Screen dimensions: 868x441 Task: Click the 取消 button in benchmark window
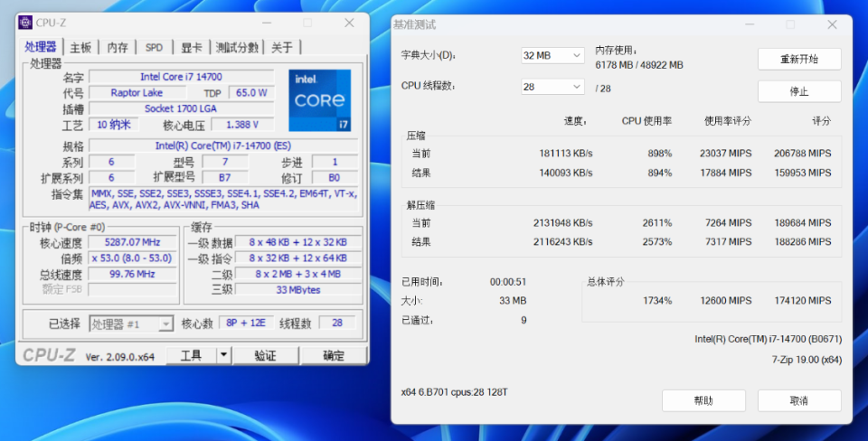pyautogui.click(x=798, y=400)
